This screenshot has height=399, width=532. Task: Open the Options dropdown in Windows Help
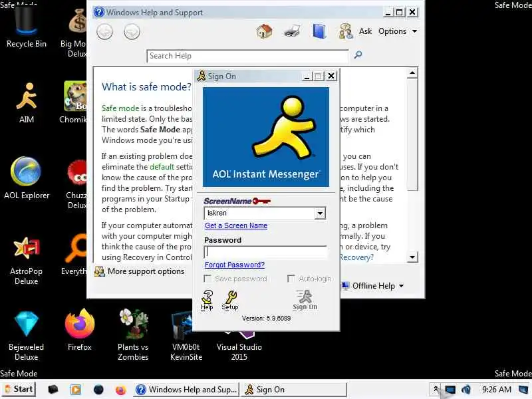pyautogui.click(x=398, y=31)
